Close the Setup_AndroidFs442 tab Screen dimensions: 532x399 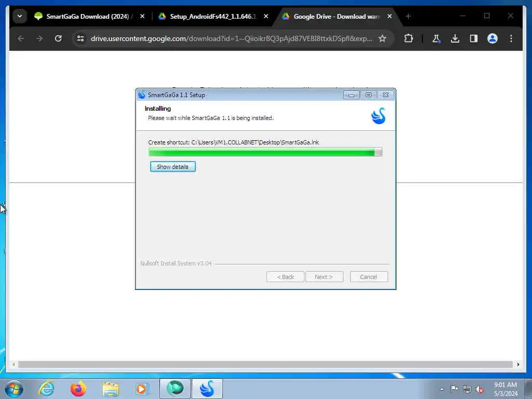(266, 16)
